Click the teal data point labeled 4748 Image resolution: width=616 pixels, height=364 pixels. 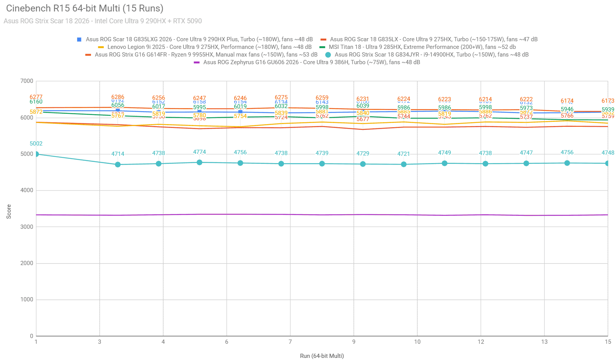click(x=607, y=163)
